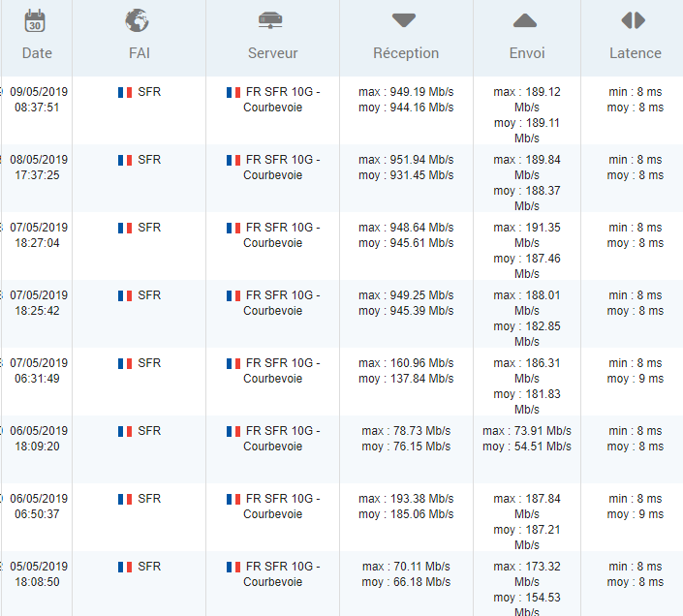The height and width of the screenshot is (616, 683).
Task: Click SFR provider in 06/05/2019 06:50:37 row
Action: (149, 499)
